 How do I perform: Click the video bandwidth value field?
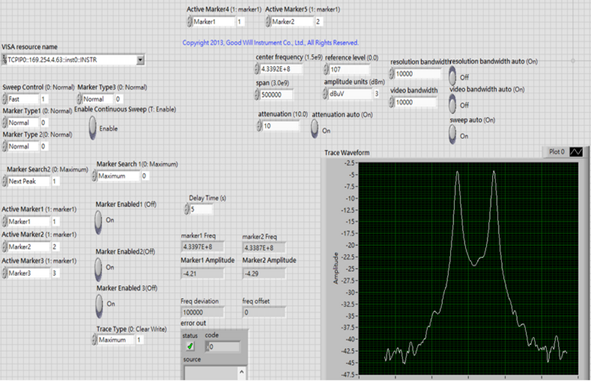click(x=416, y=102)
